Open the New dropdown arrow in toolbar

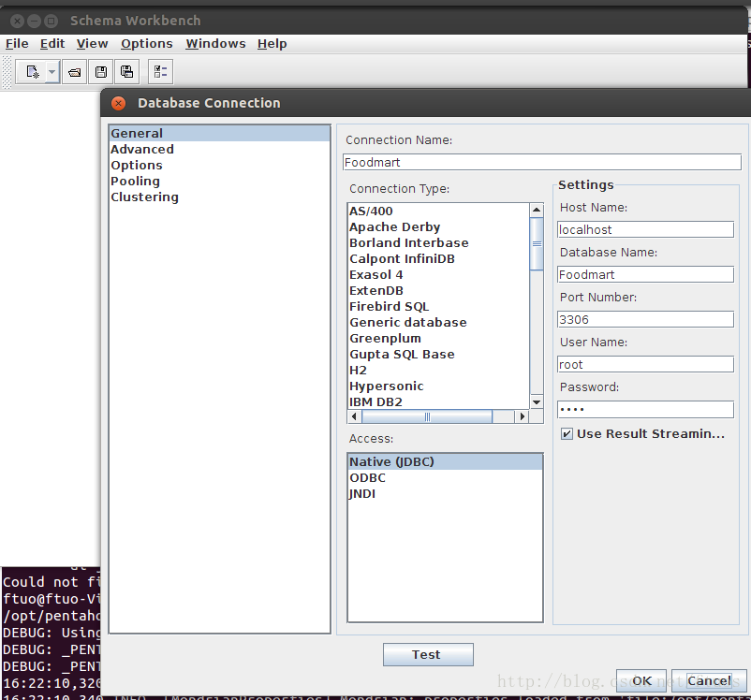coord(52,72)
